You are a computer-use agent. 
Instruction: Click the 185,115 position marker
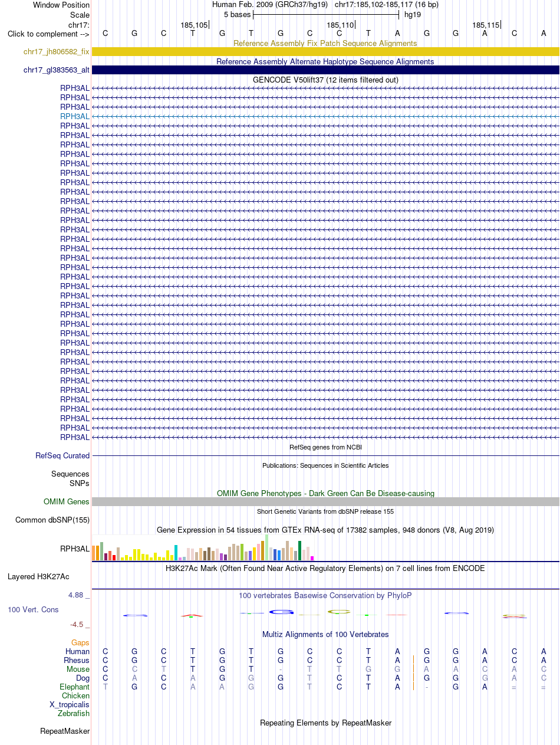[x=486, y=25]
